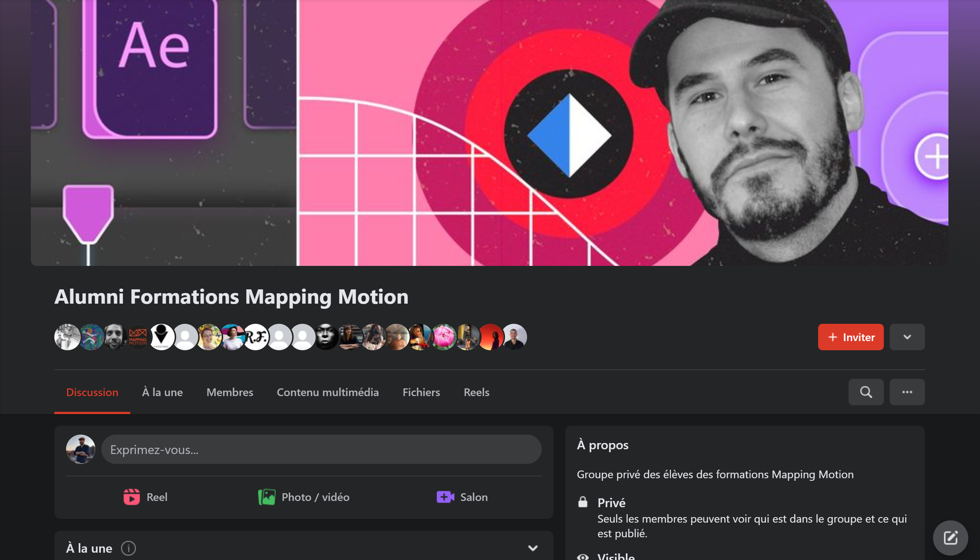Open the dropdown arrow beside Inviter
Screen dimensions: 980x560
907,337
